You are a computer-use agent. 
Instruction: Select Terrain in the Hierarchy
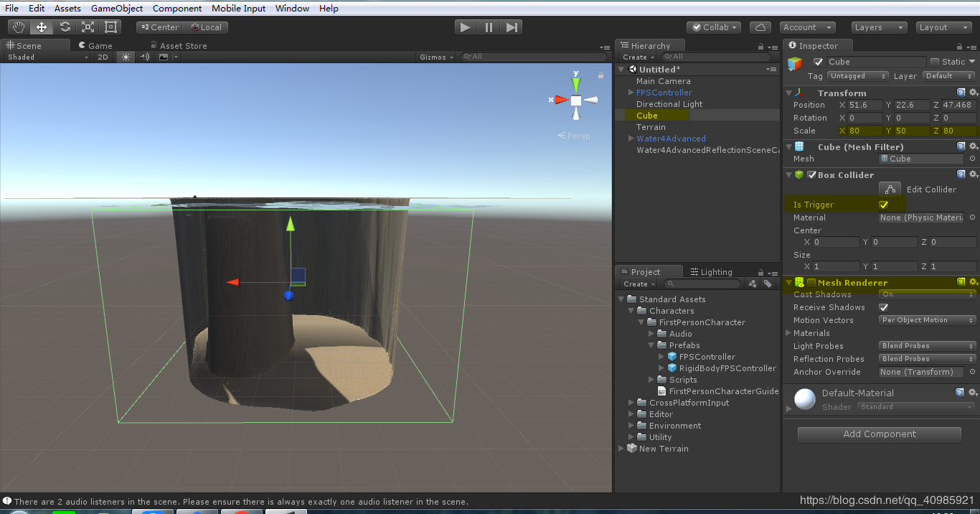tap(650, 127)
